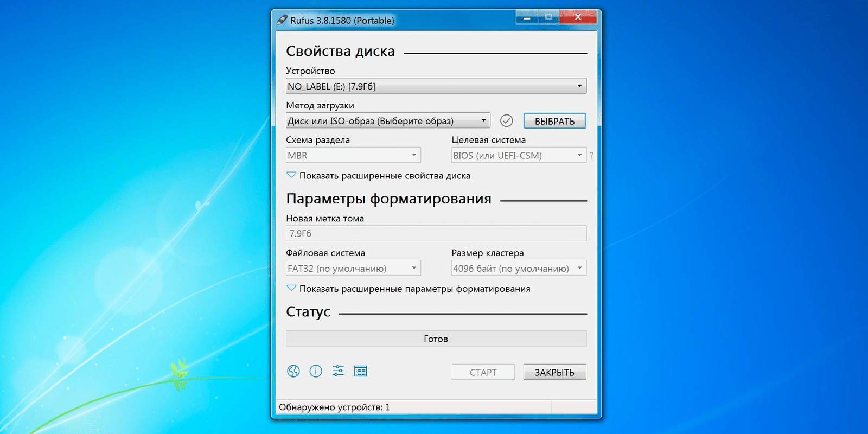Viewport: 868px width, 434px height.
Task: Click the question mark next to target system
Action: (x=591, y=156)
